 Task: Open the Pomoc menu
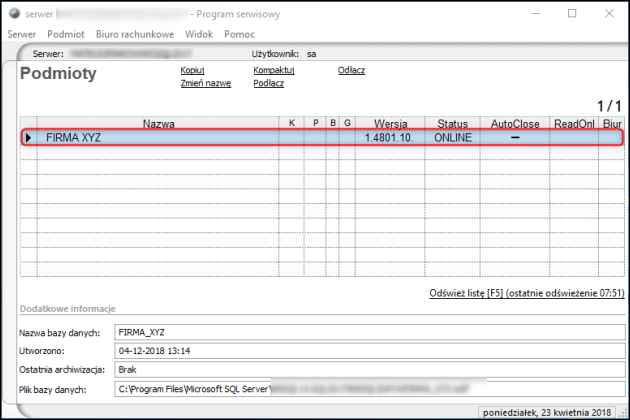(x=239, y=34)
